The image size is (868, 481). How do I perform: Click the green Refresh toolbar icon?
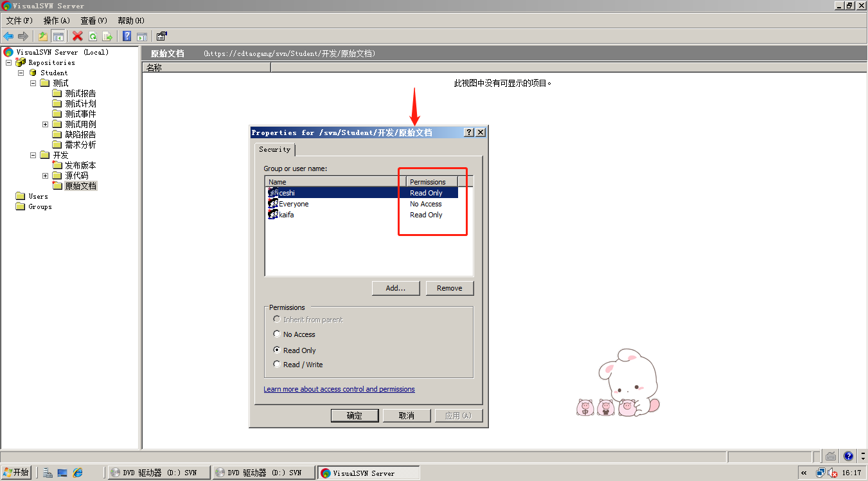point(93,36)
